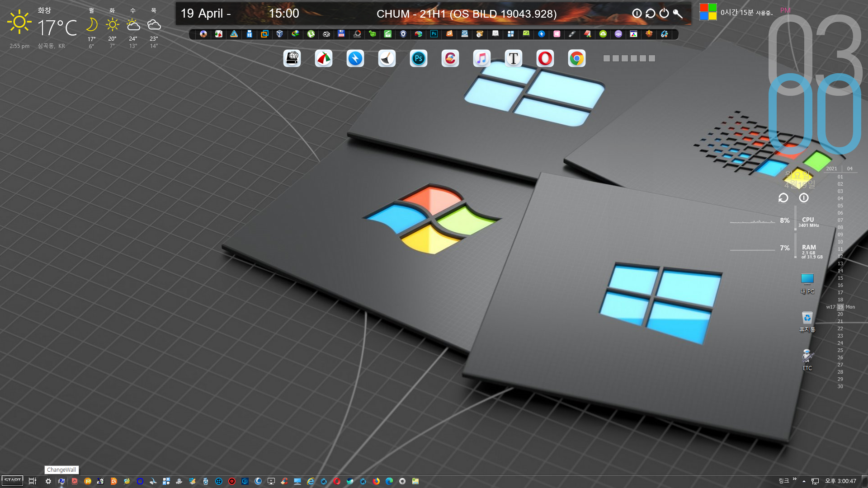This screenshot has height=488, width=868.
Task: Launch Firefox from the taskbar
Action: tap(376, 481)
